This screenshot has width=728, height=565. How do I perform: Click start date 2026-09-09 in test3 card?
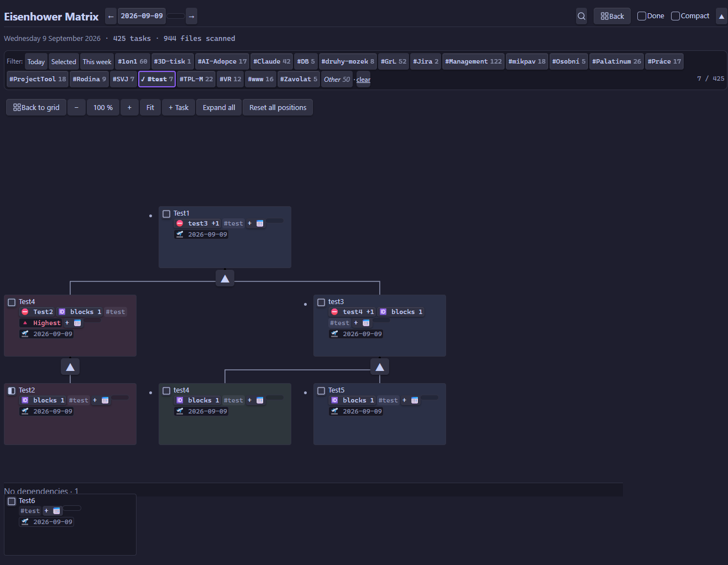[x=357, y=334]
